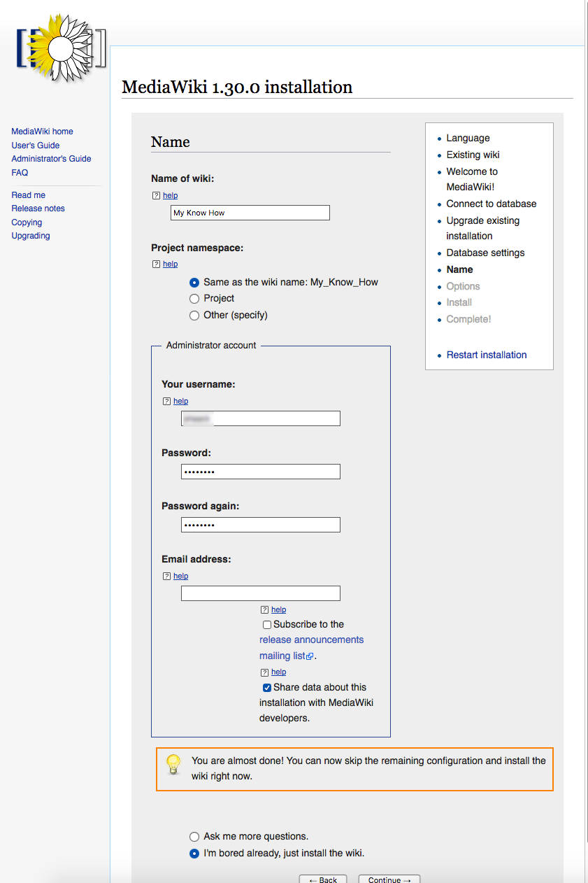Click the grayed 'Complete!' step
The height and width of the screenshot is (883, 588).
point(468,320)
